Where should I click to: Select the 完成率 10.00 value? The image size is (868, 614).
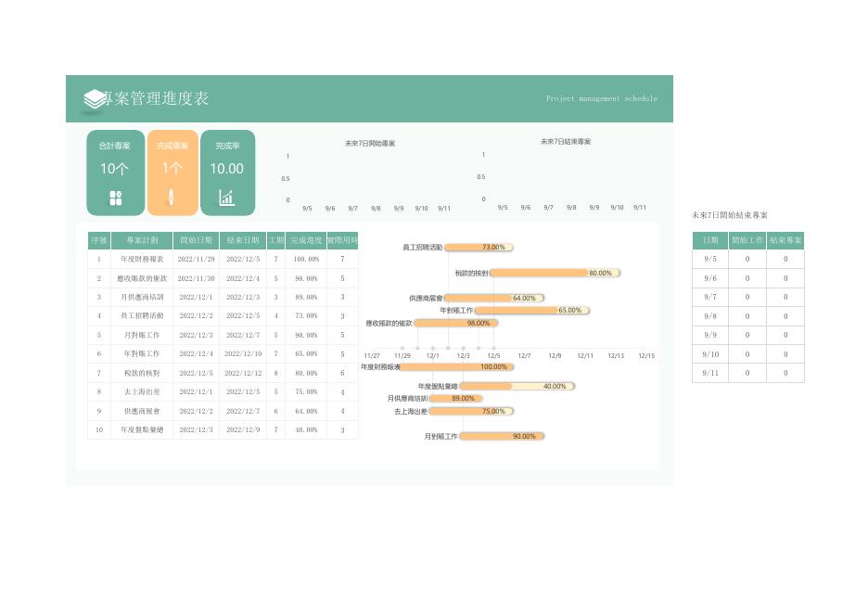(227, 169)
